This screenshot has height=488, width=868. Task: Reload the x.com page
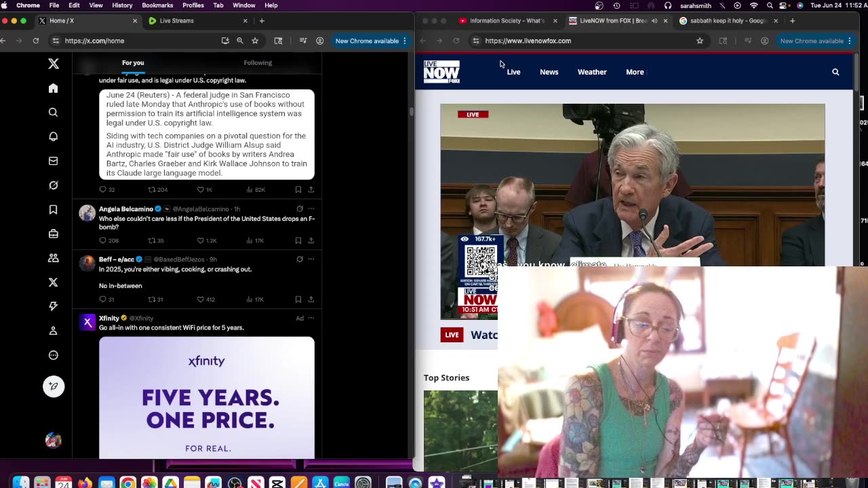click(x=36, y=41)
